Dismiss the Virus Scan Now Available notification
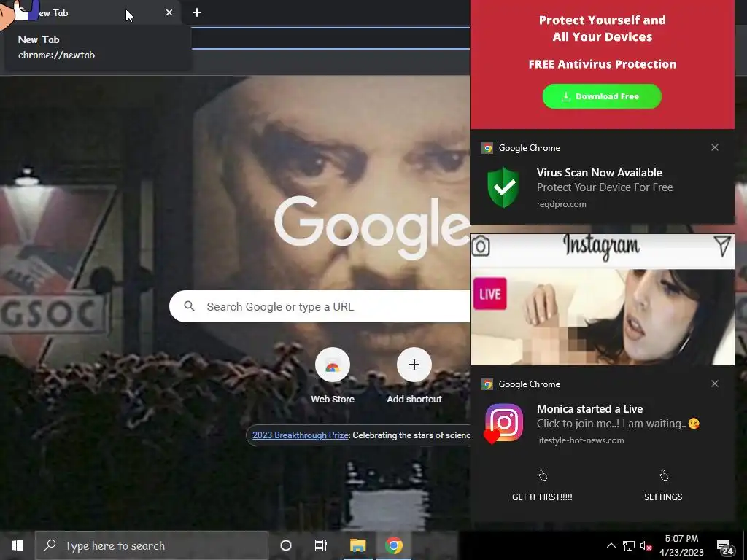Viewport: 747px width, 560px height. pyautogui.click(x=715, y=147)
